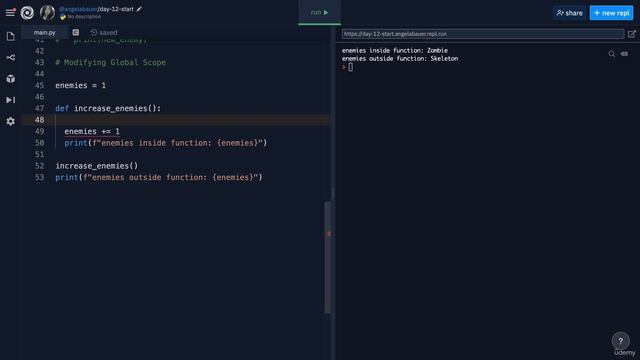Click line number 53 in gutter

[x=39, y=177]
